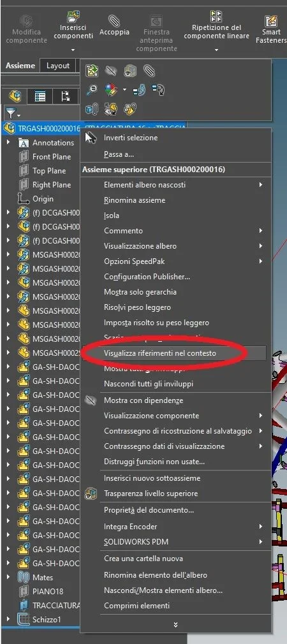Expand more menu items with the double chevron
Image resolution: width=287 pixels, height=644 pixels.
click(x=175, y=625)
